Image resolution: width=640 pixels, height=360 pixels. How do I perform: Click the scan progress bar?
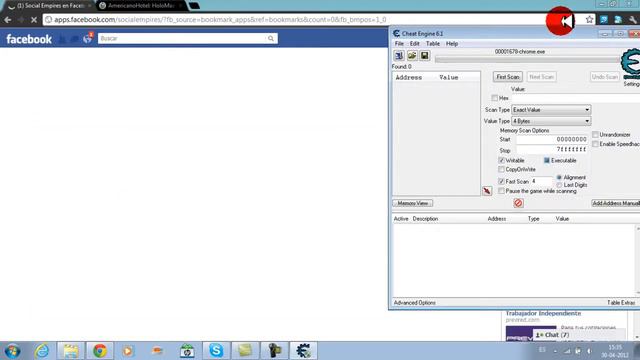(527, 60)
